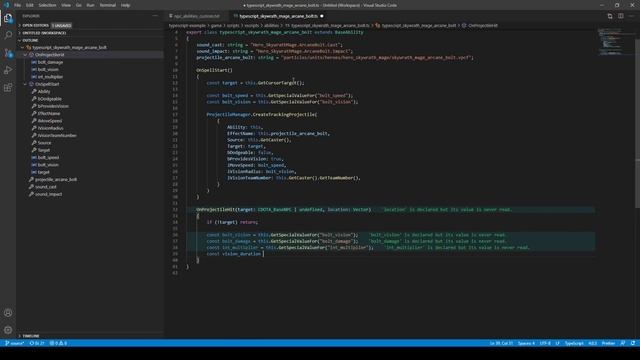Click Prettier in the status bar
The width and height of the screenshot is (640, 360).
click(x=608, y=343)
